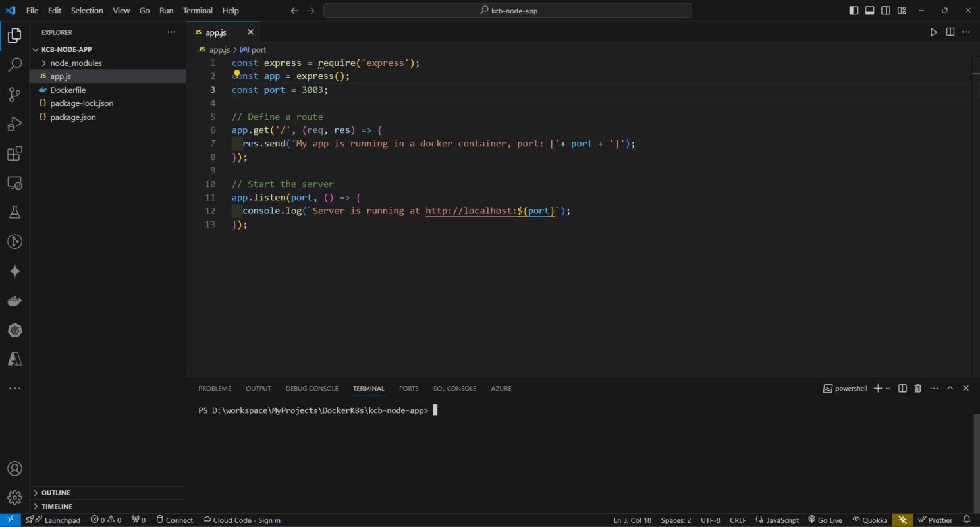The image size is (980, 527).
Task: Open the Azure view in activity bar
Action: (x=14, y=359)
